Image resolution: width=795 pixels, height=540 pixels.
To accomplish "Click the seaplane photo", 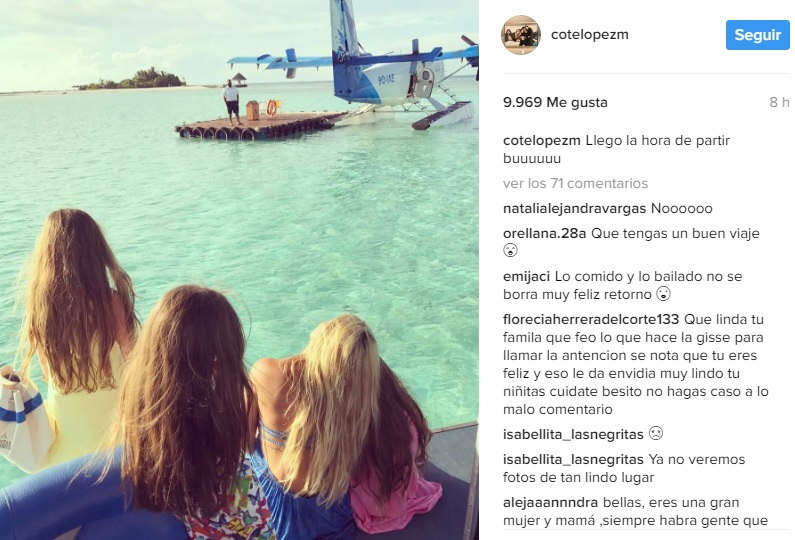I will [x=239, y=270].
